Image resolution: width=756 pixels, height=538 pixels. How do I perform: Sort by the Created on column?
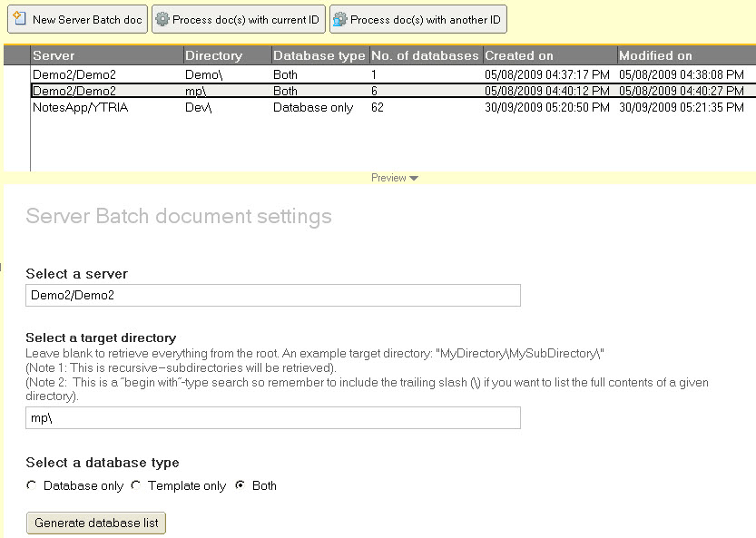coord(549,55)
